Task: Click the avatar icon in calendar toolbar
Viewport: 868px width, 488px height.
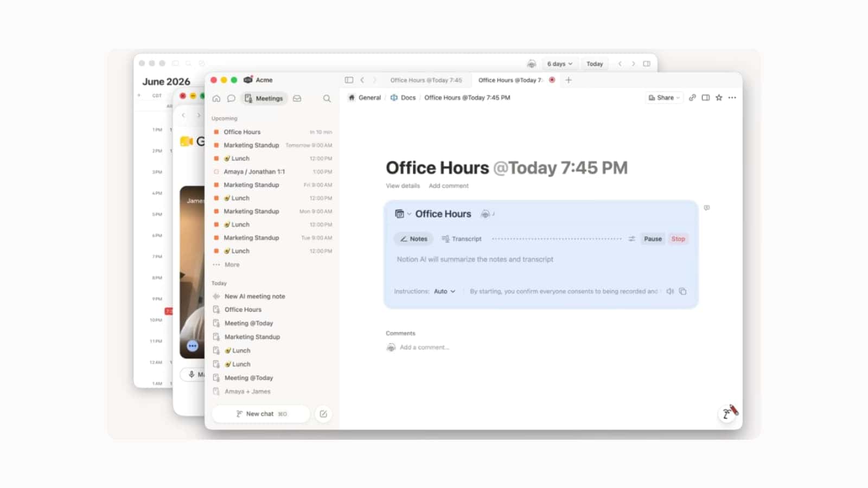Action: [532, 64]
